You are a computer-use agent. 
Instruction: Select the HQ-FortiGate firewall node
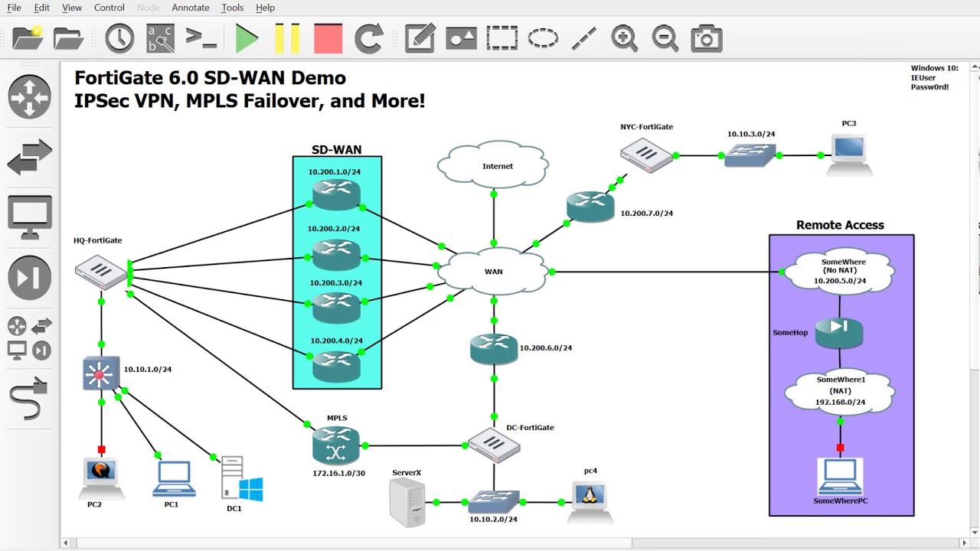(101, 271)
